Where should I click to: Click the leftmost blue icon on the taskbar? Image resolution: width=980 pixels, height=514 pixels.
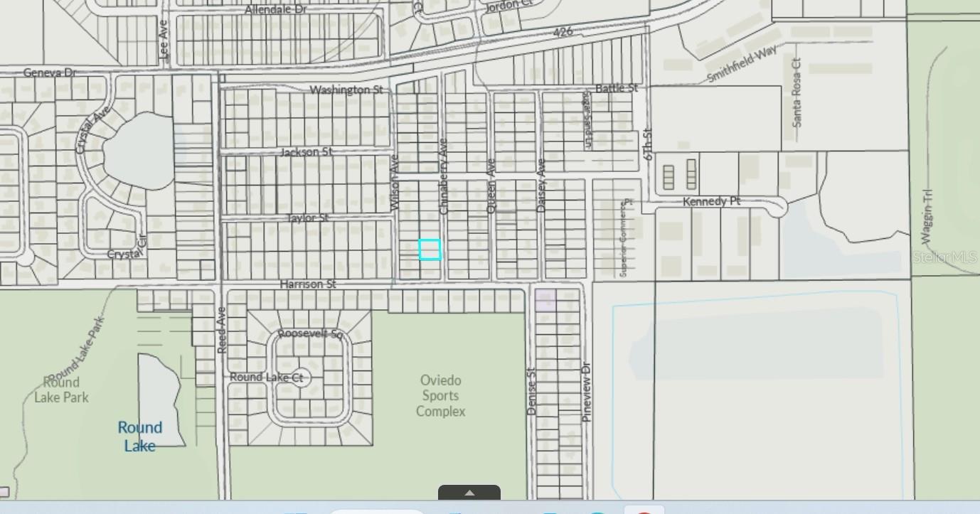297,512
